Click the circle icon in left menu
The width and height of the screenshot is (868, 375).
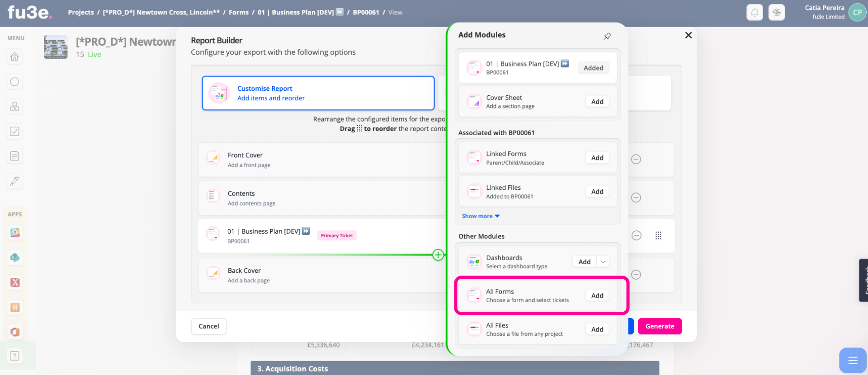point(14,82)
